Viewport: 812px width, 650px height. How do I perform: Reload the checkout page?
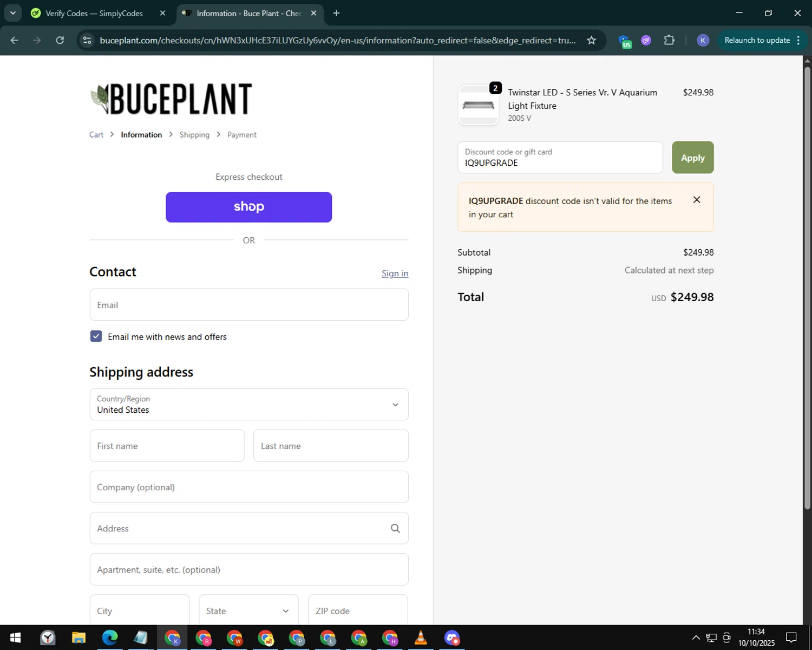pyautogui.click(x=60, y=40)
